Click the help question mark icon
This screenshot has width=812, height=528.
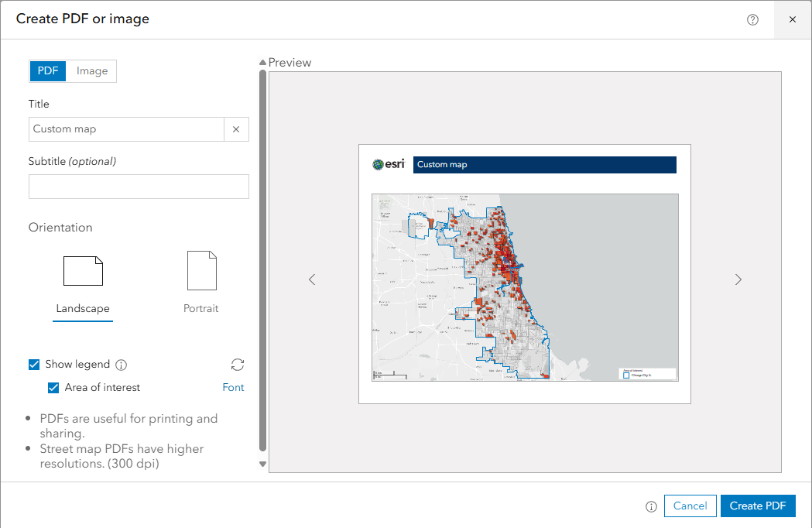[752, 19]
